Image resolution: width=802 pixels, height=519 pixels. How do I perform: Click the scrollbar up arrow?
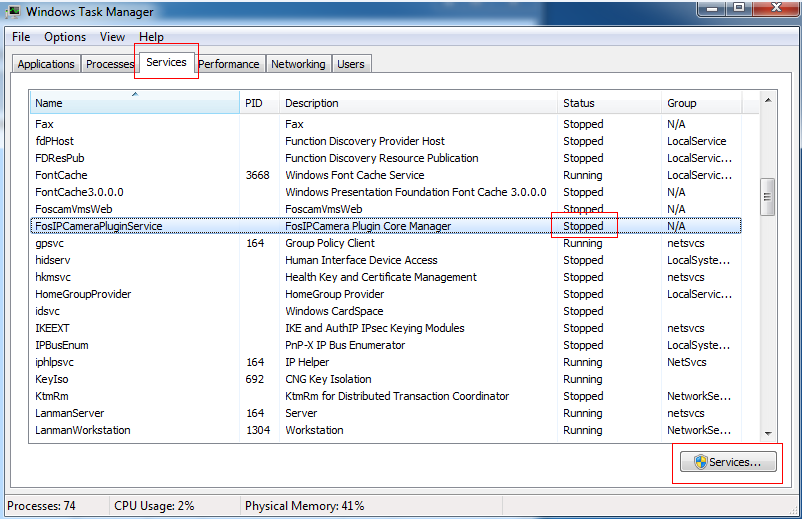pyautogui.click(x=768, y=100)
